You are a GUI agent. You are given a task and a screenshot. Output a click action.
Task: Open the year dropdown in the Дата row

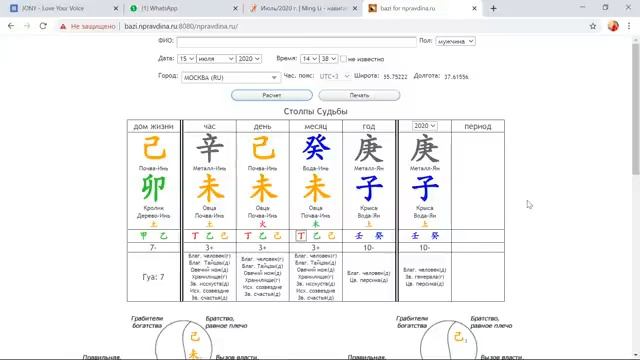point(249,59)
